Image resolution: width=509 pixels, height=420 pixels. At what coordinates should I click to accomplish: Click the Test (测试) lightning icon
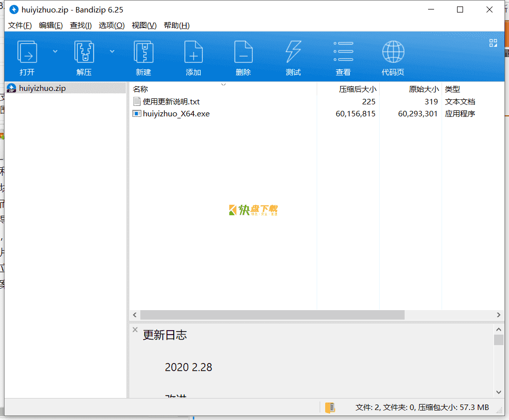(293, 52)
